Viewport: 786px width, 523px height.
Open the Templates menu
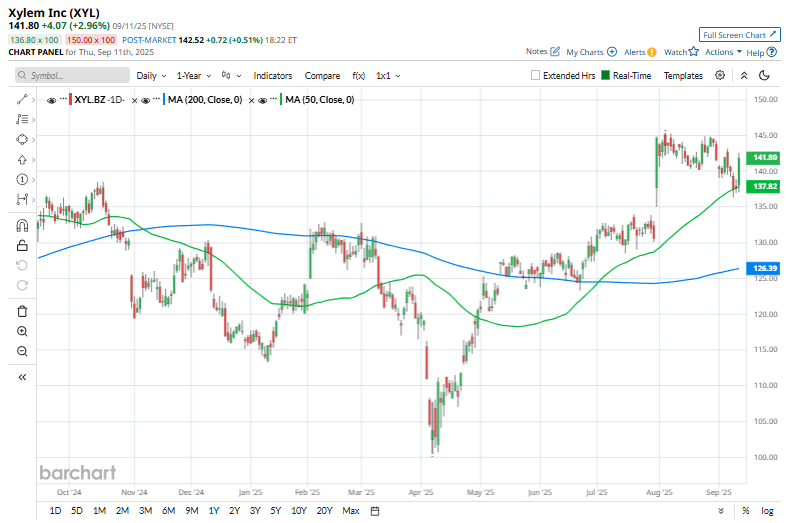point(683,76)
